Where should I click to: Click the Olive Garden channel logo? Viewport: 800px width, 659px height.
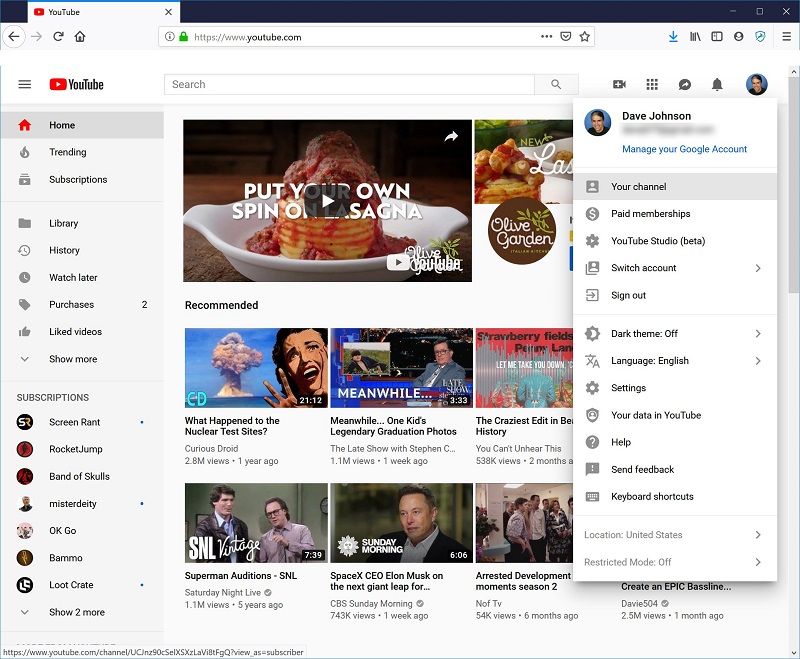tap(522, 231)
